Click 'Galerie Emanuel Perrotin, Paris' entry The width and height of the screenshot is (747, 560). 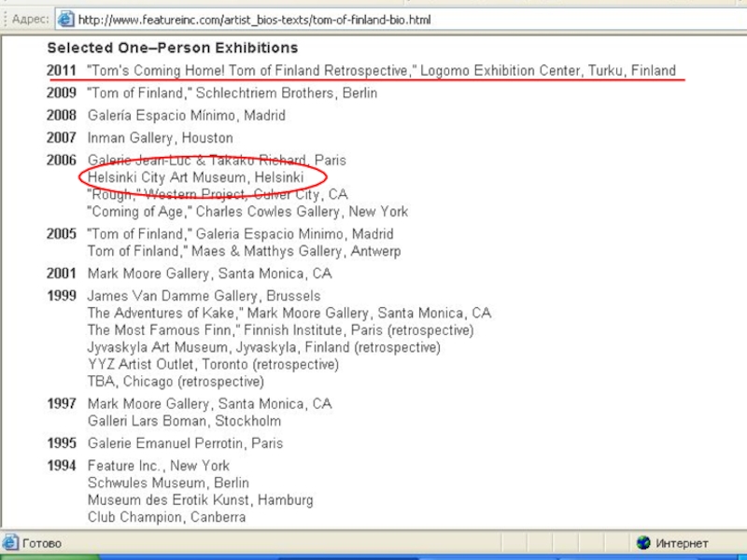[185, 443]
